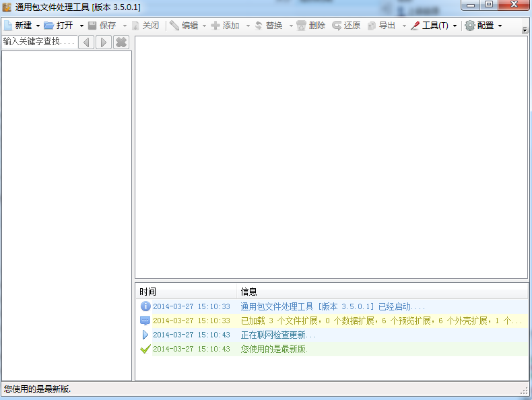The image size is (532, 400).
Task: Select log message 您使用的是最新版
Action: (274, 349)
